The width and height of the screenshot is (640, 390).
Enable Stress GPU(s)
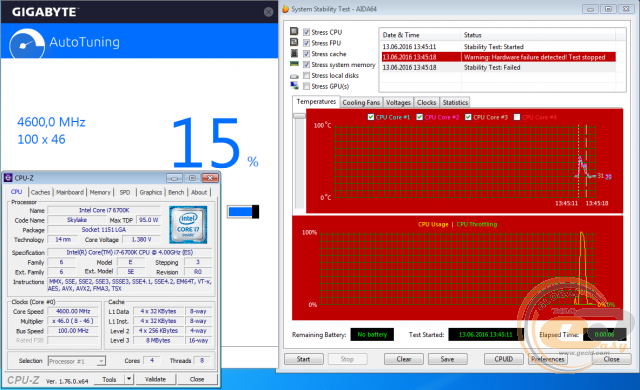pyautogui.click(x=307, y=86)
